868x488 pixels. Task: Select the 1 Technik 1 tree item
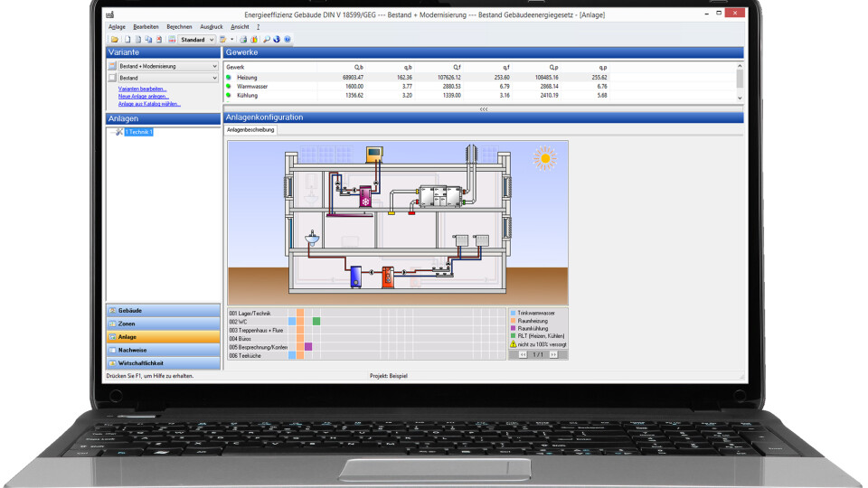pos(139,132)
